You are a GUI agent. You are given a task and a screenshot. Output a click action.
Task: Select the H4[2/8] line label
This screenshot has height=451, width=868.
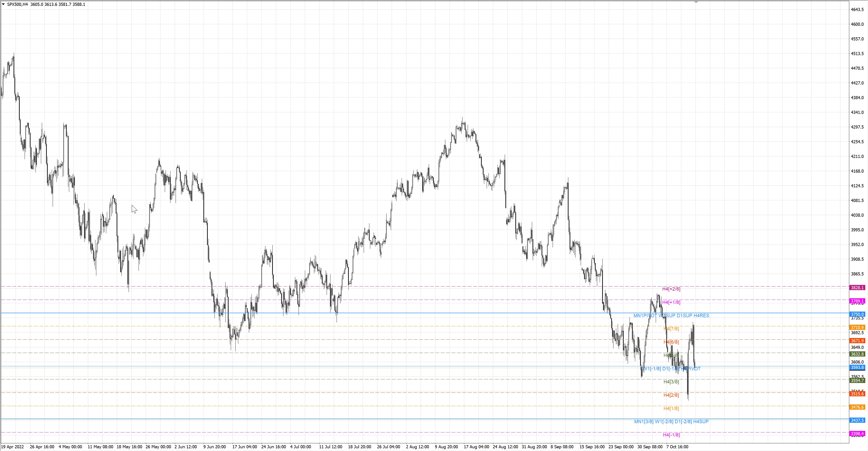pyautogui.click(x=671, y=395)
